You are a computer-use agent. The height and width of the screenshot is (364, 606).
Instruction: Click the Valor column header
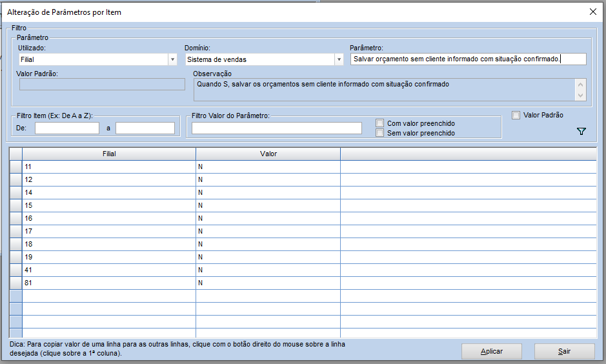coord(268,154)
